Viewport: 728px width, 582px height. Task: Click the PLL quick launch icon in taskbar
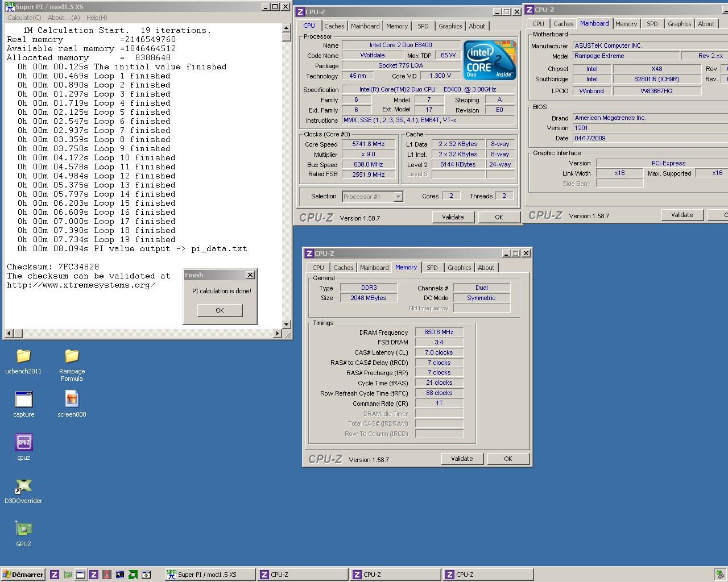click(120, 575)
